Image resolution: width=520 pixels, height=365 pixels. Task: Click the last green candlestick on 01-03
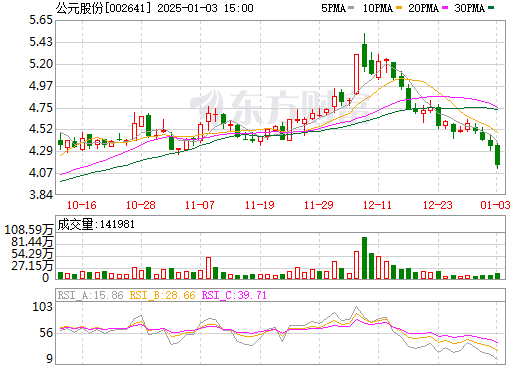coord(497,155)
